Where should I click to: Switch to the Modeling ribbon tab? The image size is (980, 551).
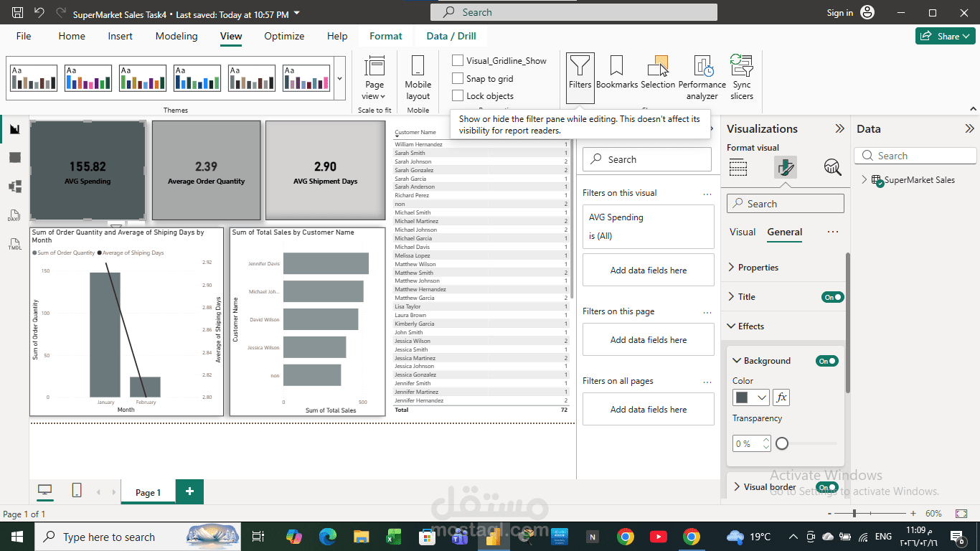coord(176,36)
